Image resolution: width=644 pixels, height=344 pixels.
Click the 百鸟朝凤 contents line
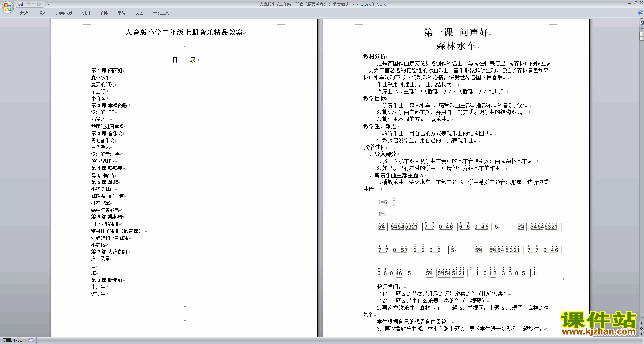[101, 147]
